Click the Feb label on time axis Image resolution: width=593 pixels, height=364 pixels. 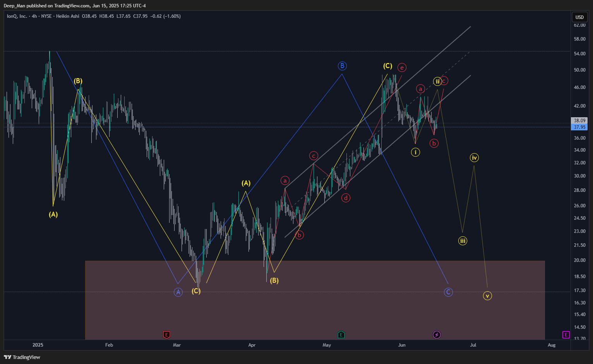(x=109, y=345)
